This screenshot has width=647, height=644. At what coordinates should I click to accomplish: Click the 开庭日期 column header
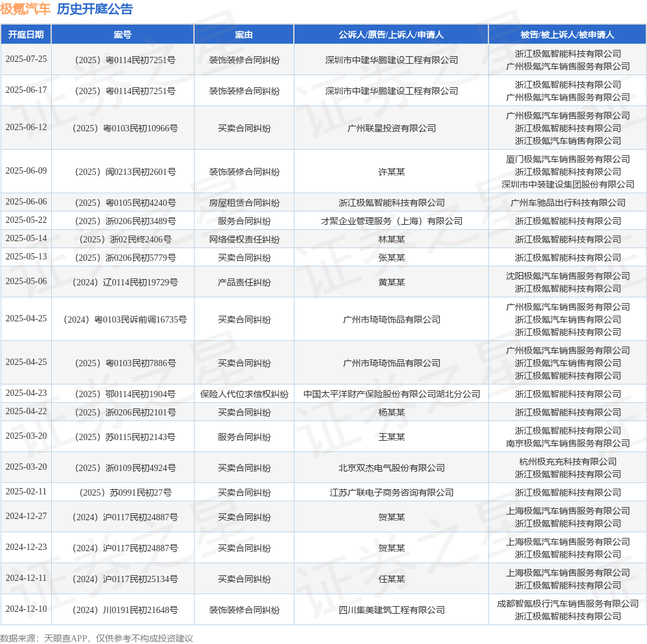[26, 35]
